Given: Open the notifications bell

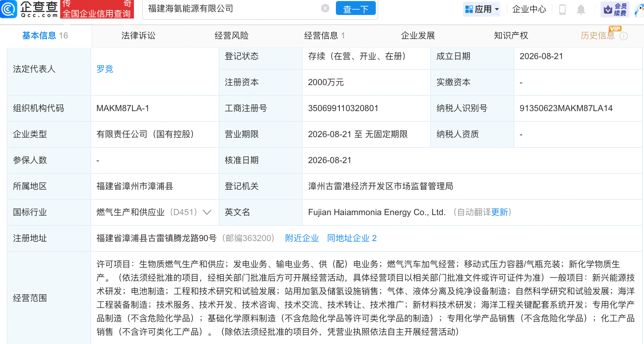Looking at the screenshot, I should [581, 9].
